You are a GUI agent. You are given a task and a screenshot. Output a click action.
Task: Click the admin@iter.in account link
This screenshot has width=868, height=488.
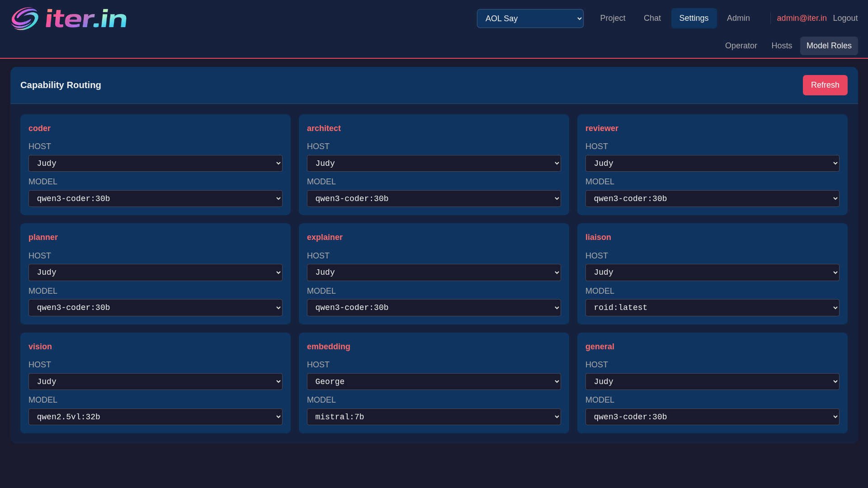pos(801,18)
